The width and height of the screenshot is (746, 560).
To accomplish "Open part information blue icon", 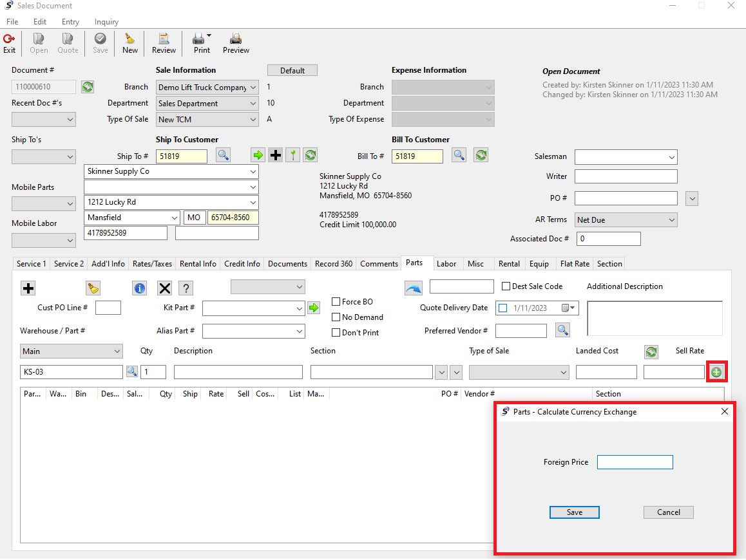I will pyautogui.click(x=139, y=288).
